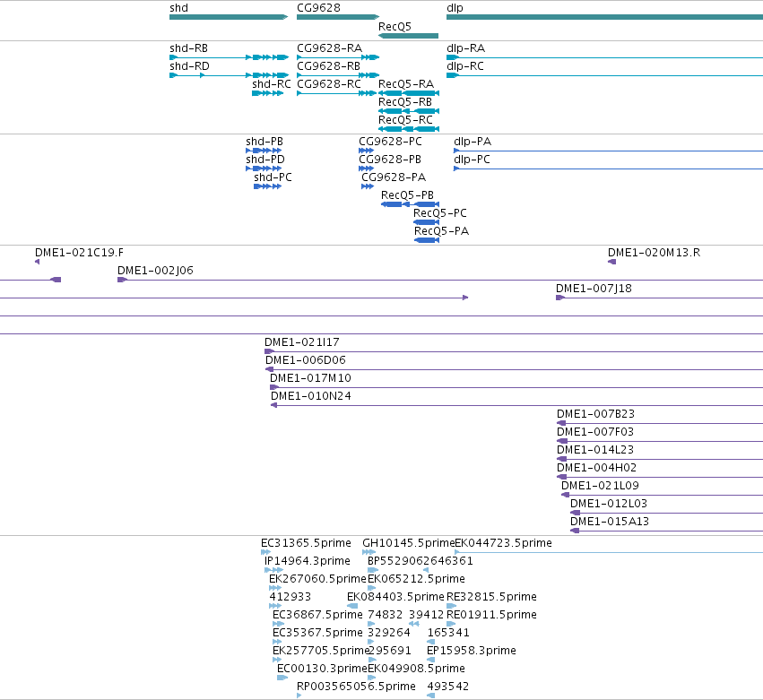Click the EC36867.5prime EST label
Image resolution: width=763 pixels, height=700 pixels.
[x=317, y=616]
